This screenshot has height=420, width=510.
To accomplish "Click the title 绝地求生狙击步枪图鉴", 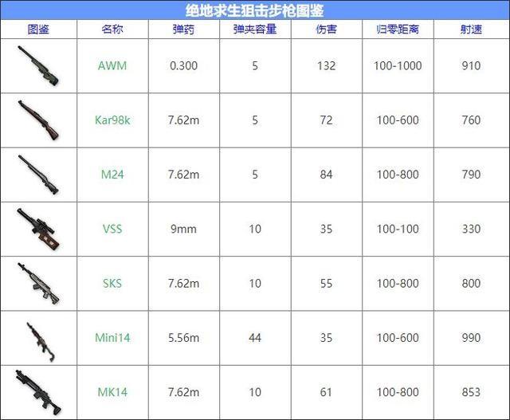I will coord(255,10).
